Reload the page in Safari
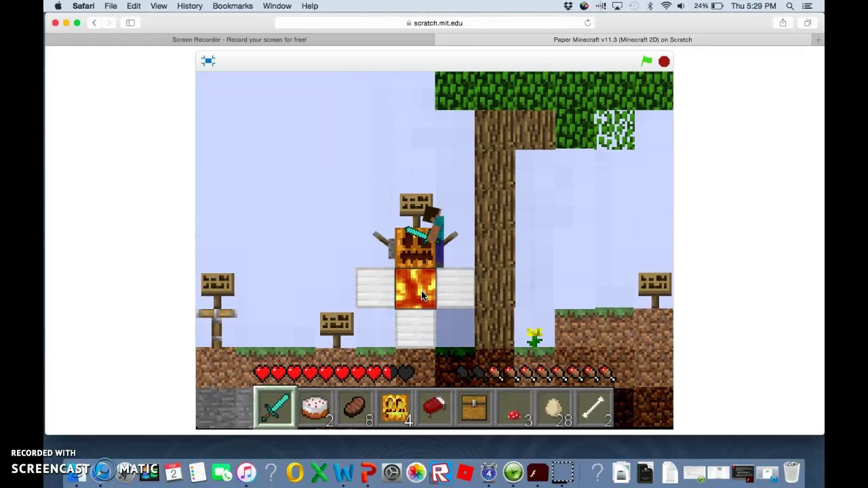868x488 pixels. click(x=587, y=23)
